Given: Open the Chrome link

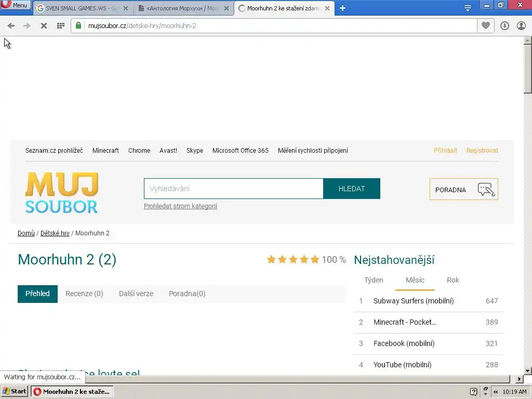Looking at the screenshot, I should point(139,151).
